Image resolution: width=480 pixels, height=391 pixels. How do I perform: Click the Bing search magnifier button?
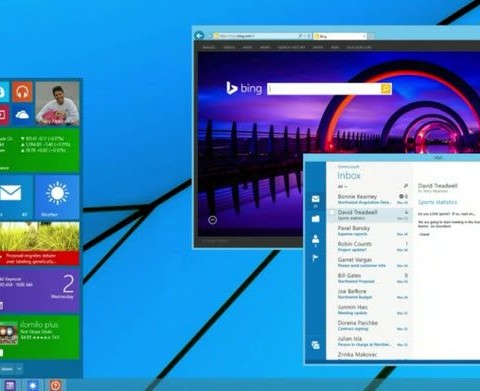[386, 89]
